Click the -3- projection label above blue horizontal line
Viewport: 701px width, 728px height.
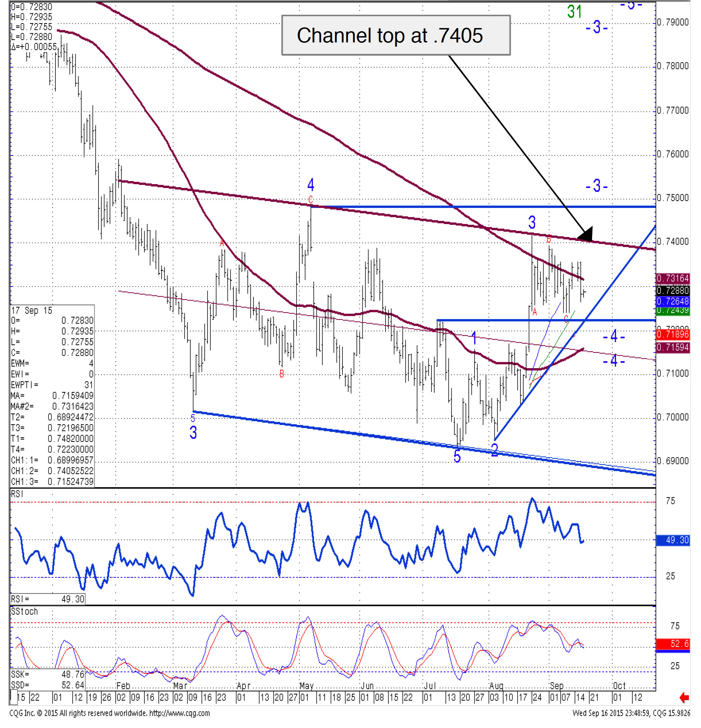click(x=596, y=186)
